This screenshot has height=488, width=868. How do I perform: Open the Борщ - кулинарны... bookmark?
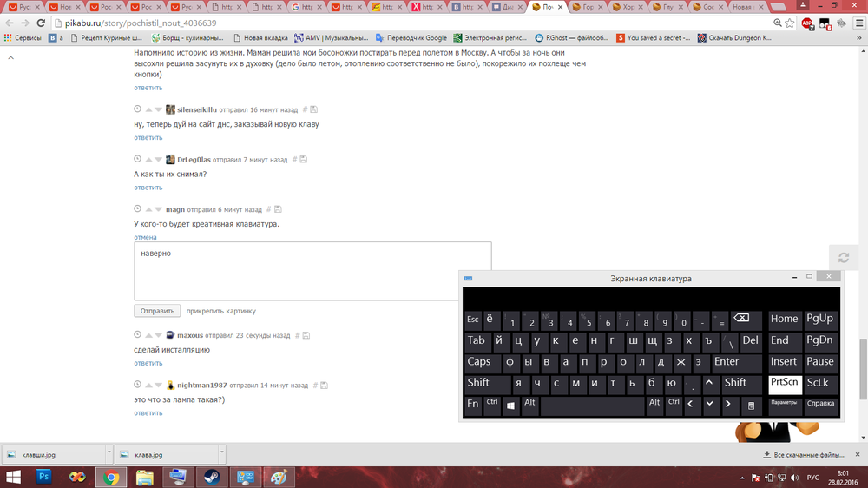[x=187, y=37]
